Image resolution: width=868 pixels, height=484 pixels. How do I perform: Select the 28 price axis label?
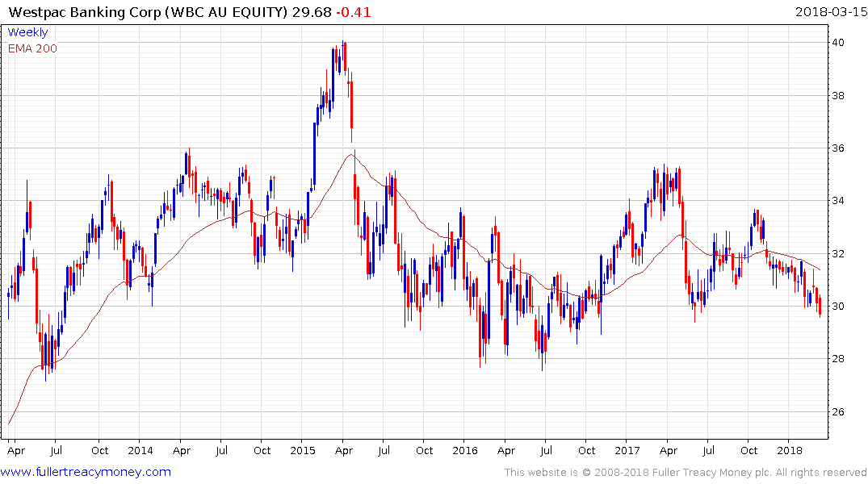(x=838, y=359)
